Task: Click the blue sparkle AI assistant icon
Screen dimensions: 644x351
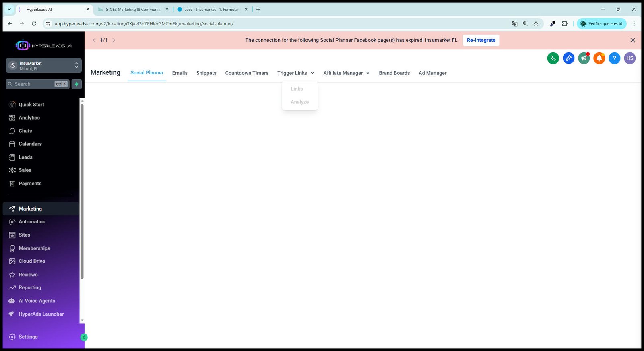Action: click(568, 58)
